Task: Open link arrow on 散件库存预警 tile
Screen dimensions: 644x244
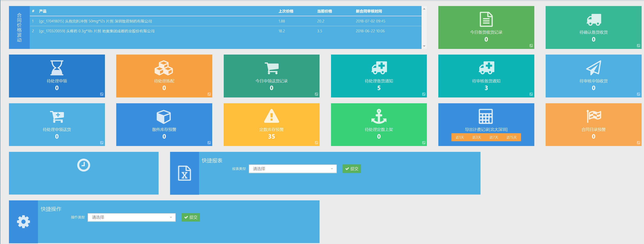Action: 209,143
